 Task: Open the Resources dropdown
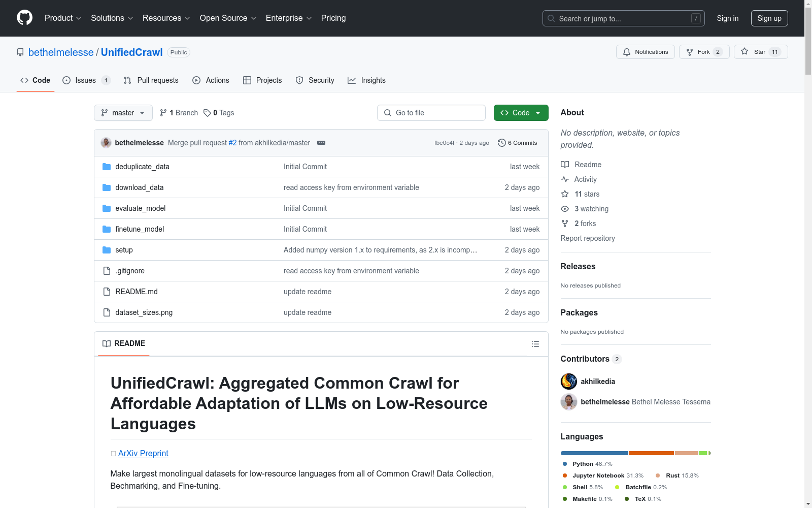pyautogui.click(x=166, y=18)
